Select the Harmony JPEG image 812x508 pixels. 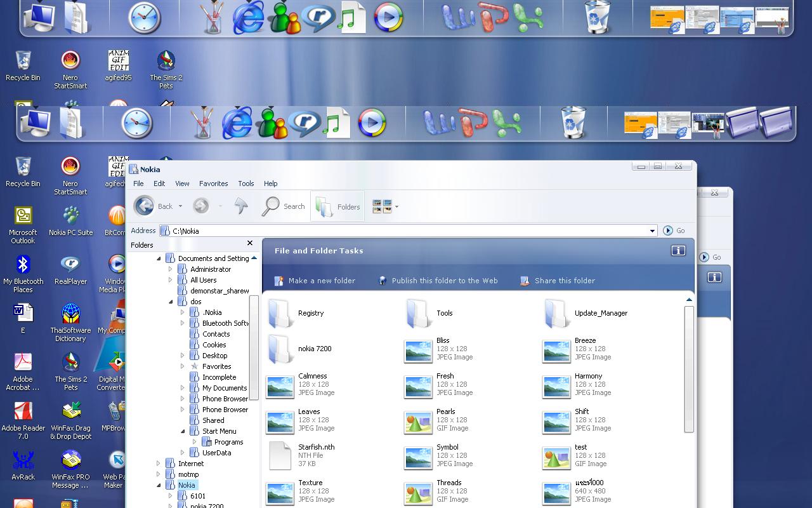point(556,387)
